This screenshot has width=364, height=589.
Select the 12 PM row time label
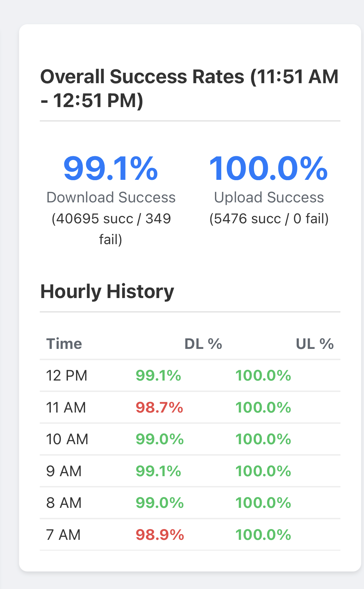pyautogui.click(x=67, y=375)
